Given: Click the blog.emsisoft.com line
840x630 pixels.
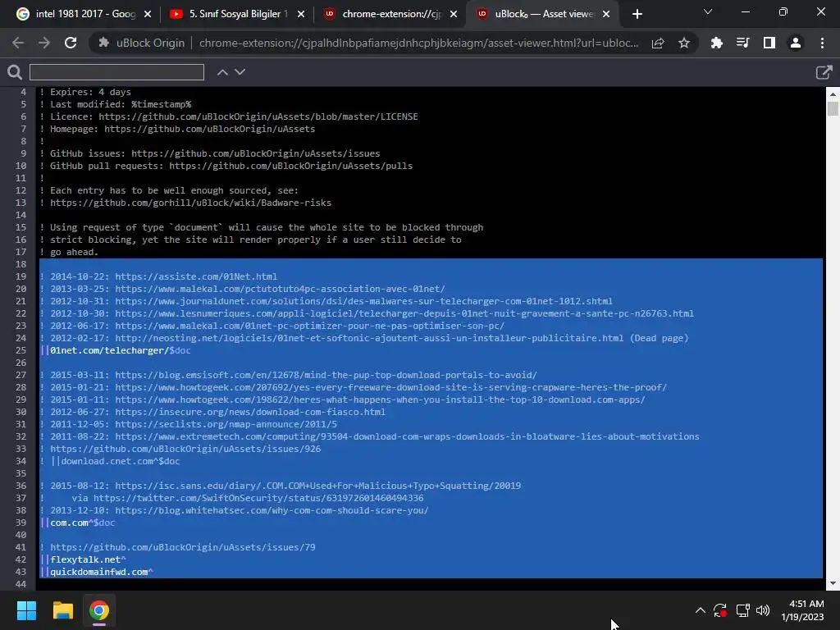Looking at the screenshot, I should [x=288, y=374].
